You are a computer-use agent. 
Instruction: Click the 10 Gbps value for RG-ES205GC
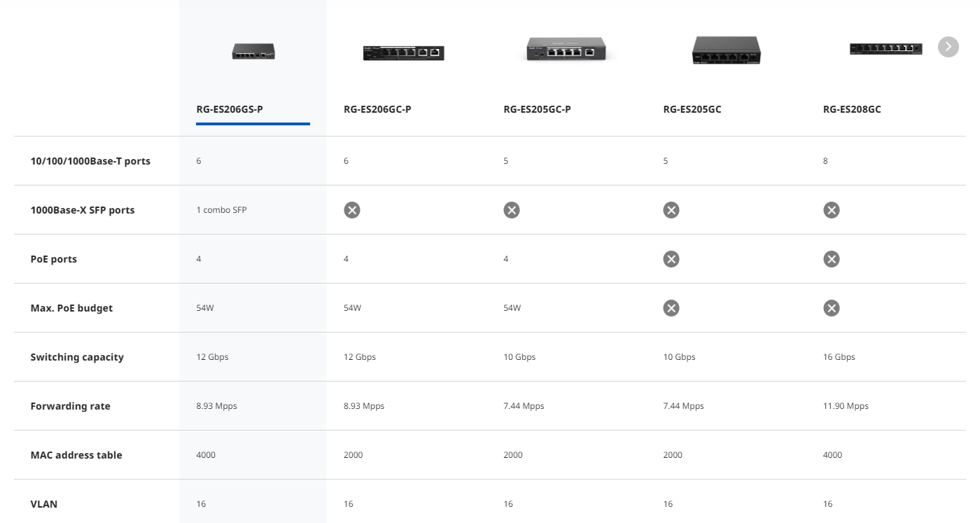[x=679, y=357]
